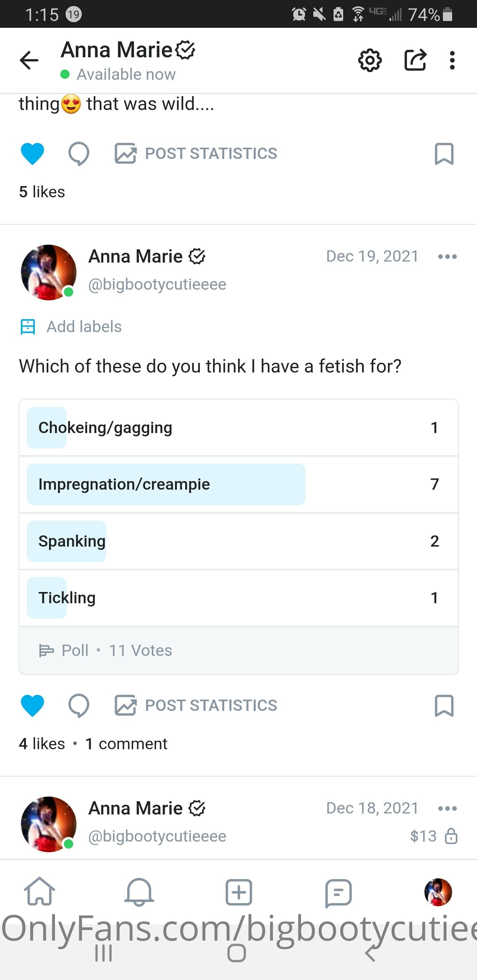477x980 pixels.
Task: View post statistics for the poll post
Action: 196,705
